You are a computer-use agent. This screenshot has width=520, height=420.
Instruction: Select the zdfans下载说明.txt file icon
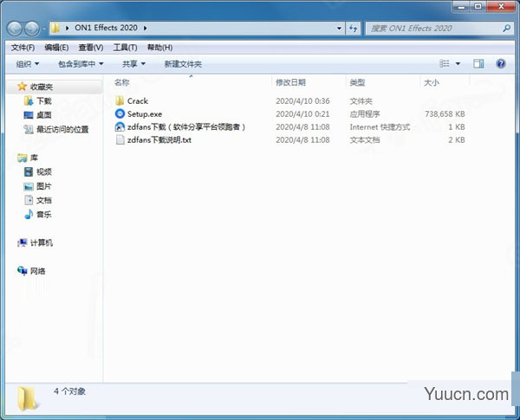pyautogui.click(x=120, y=140)
